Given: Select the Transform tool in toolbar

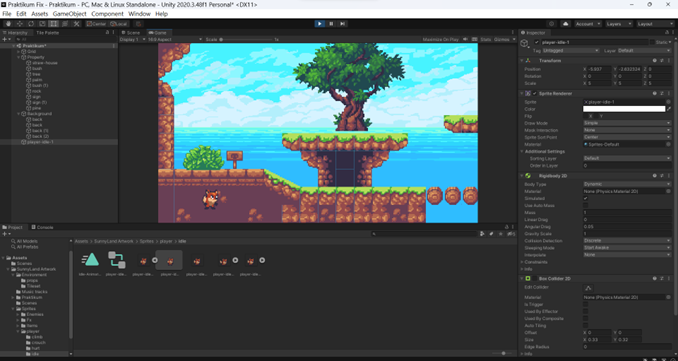Looking at the screenshot, I should pyautogui.click(x=65, y=24).
